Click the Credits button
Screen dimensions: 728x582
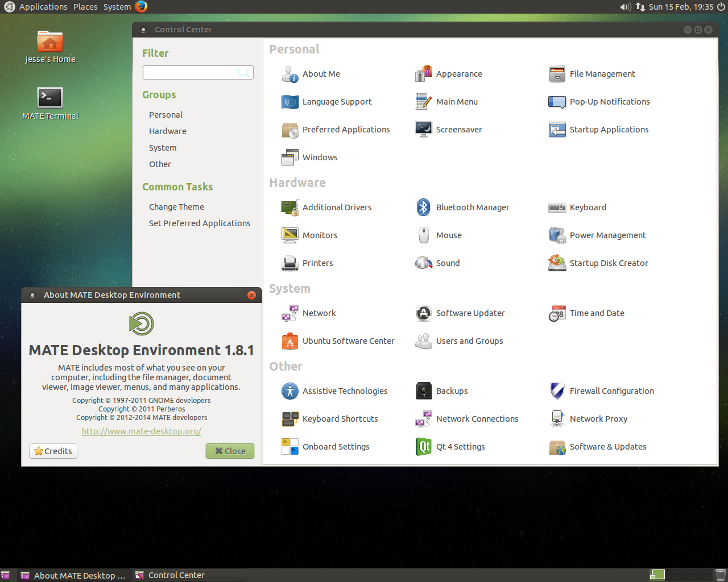(x=53, y=451)
